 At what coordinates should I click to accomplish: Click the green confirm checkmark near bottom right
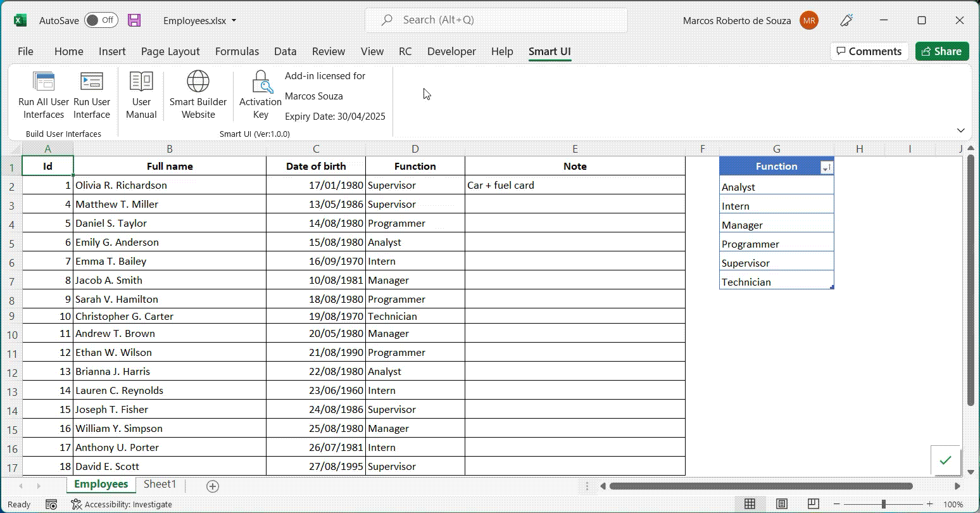tap(946, 461)
